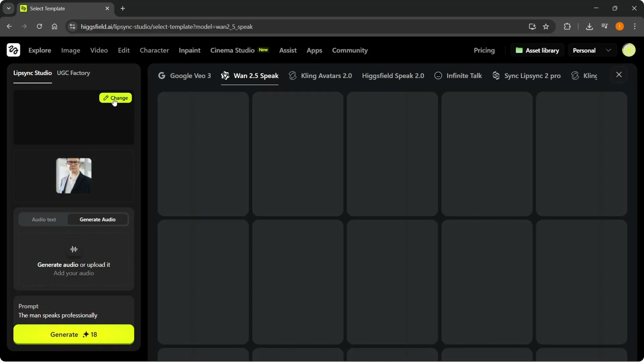Click the Wan 2.5 Speak model icon

[x=225, y=76]
